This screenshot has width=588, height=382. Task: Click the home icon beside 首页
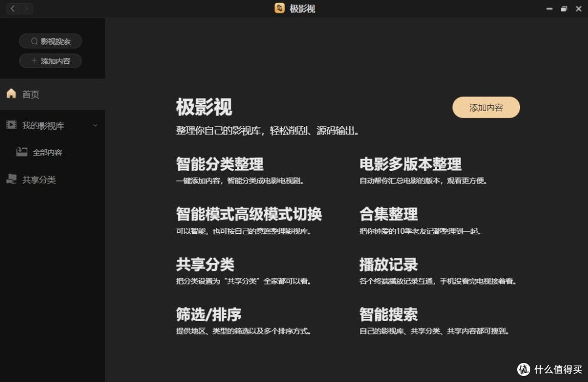point(11,93)
